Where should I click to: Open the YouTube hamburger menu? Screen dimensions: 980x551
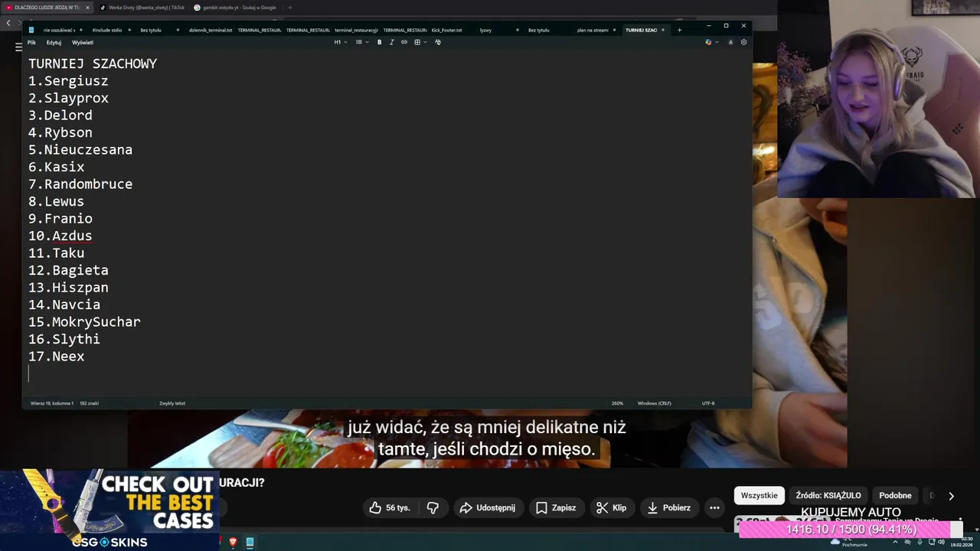[x=19, y=47]
